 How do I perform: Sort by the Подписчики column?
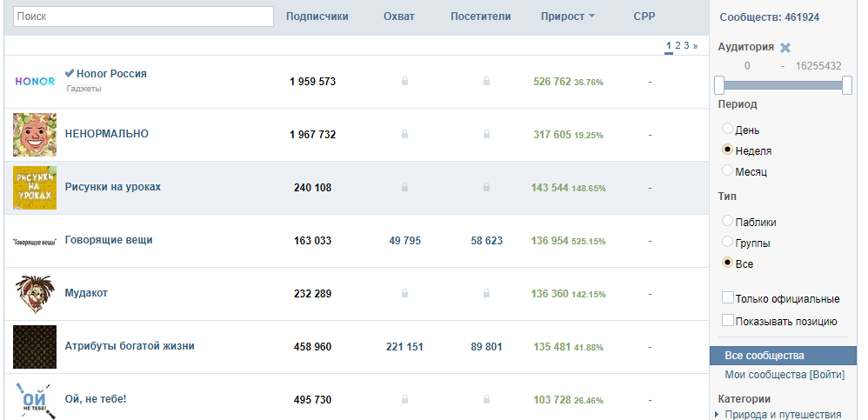coord(317,17)
